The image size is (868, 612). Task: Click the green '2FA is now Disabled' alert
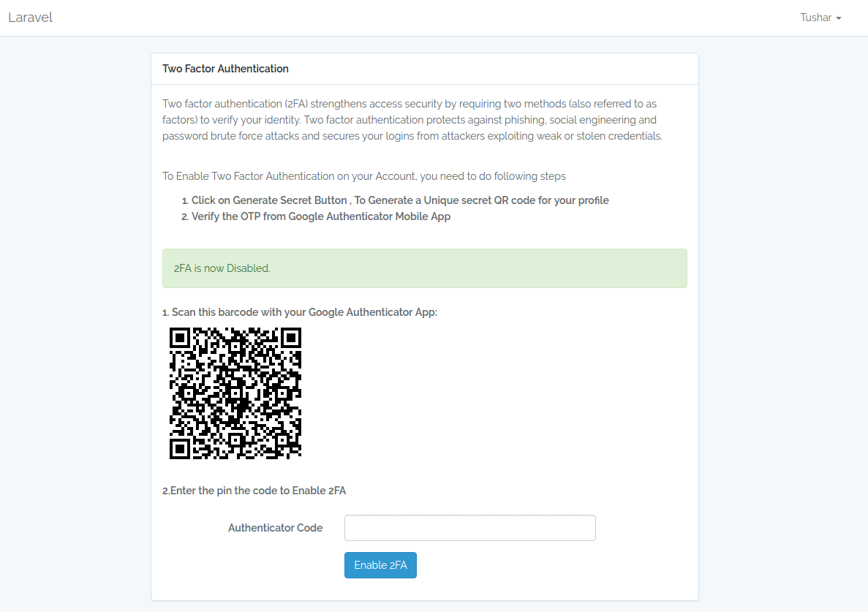(424, 268)
